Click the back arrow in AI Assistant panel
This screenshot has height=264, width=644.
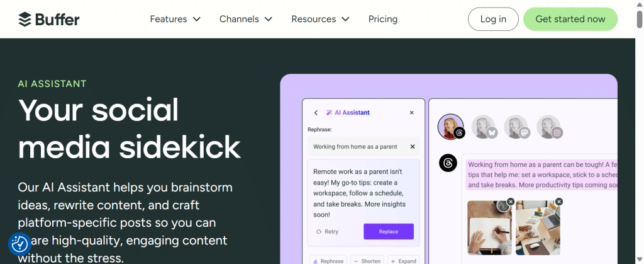316,113
